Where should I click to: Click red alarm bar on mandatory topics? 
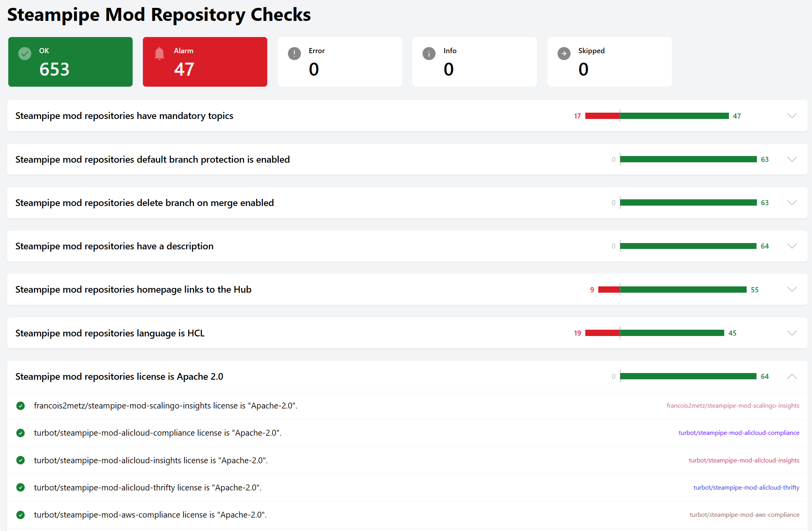click(x=603, y=116)
